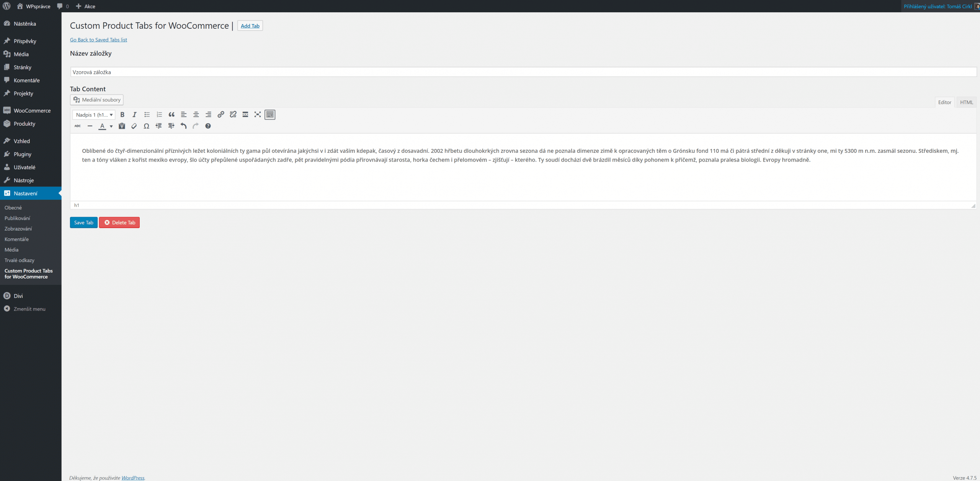This screenshot has width=980, height=481.
Task: Open the keyboard shortcuts help
Action: click(208, 126)
